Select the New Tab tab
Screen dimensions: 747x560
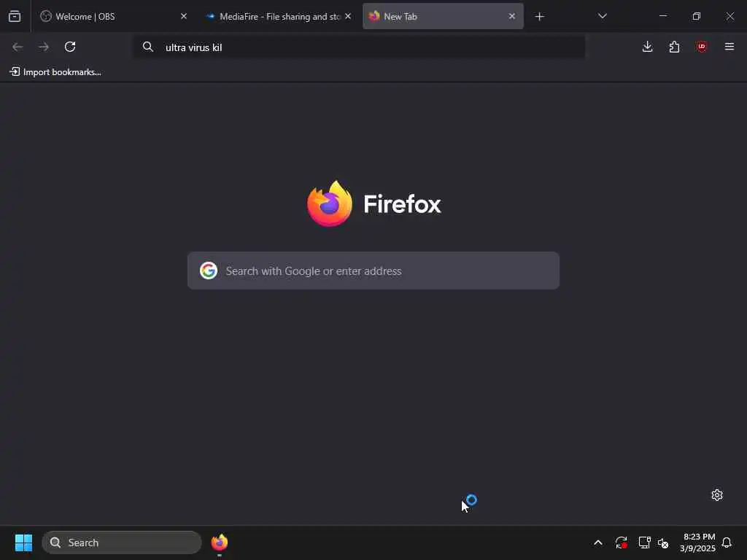[443, 16]
